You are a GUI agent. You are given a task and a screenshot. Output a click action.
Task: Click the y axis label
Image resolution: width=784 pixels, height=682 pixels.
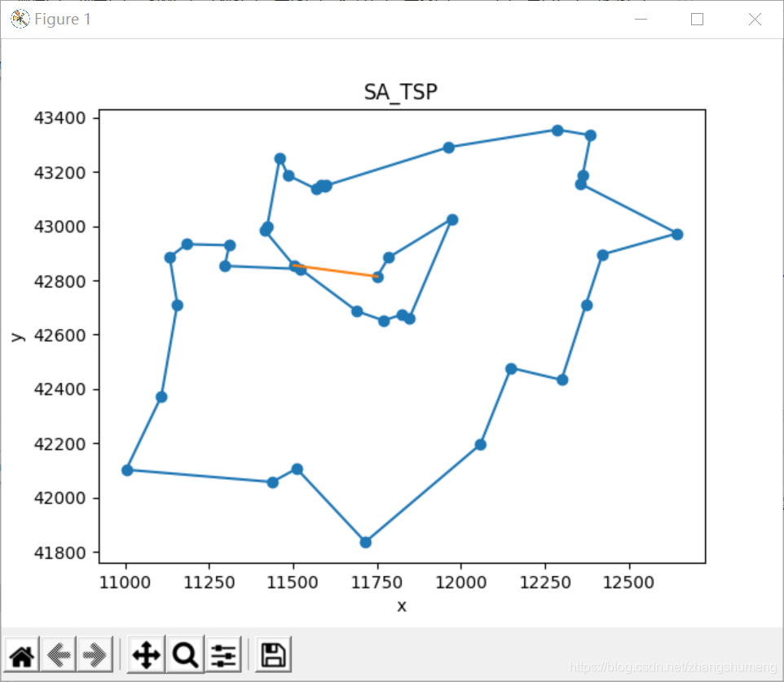point(18,337)
